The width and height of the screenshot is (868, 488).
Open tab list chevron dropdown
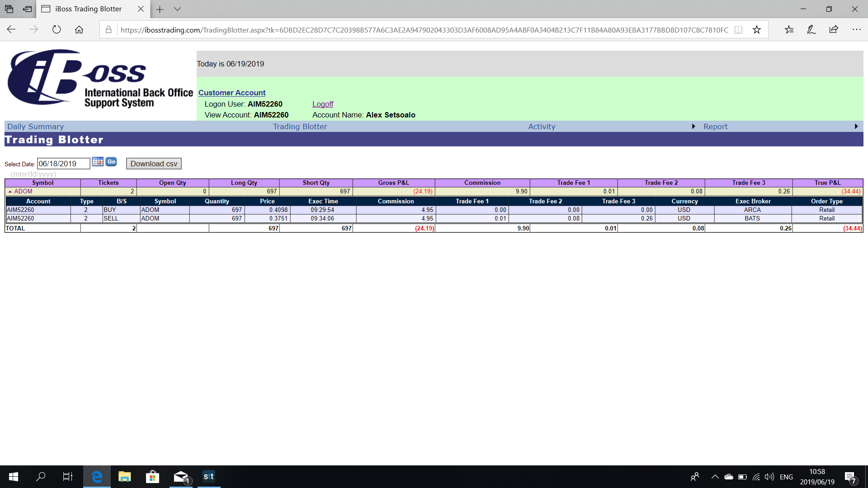[x=177, y=9]
